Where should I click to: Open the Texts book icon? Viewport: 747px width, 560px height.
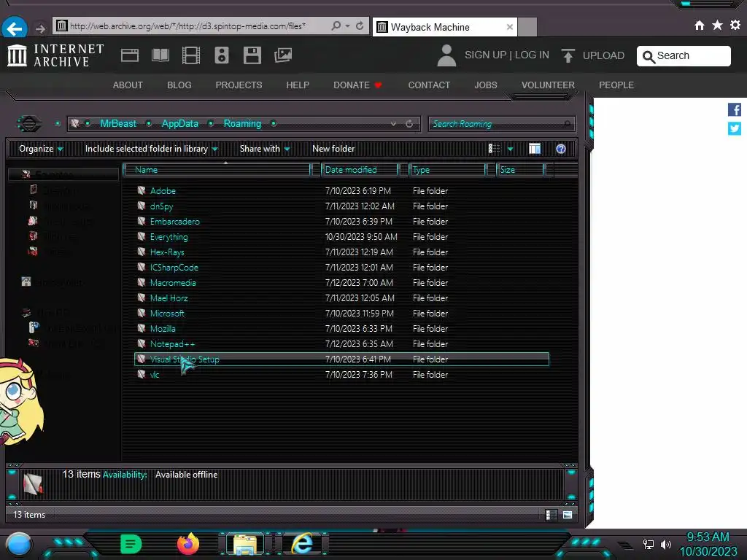(x=160, y=55)
